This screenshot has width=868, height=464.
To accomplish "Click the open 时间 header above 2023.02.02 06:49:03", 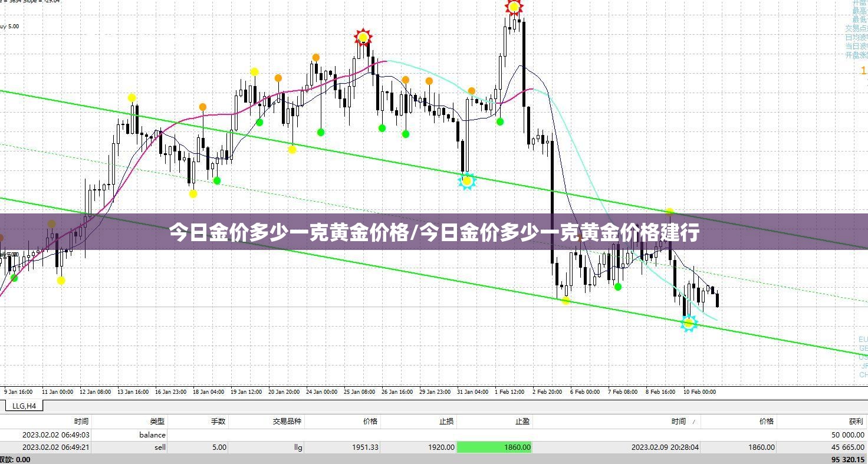I will pos(81,421).
